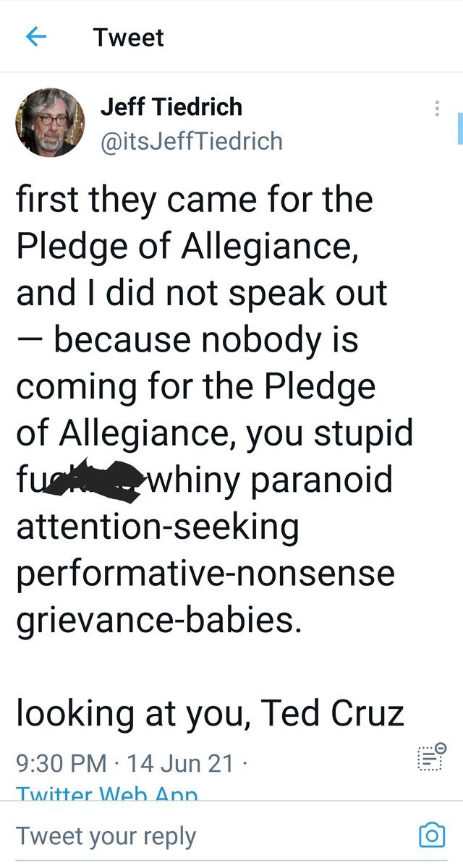Click the word grievance-babies
This screenshot has height=868, width=463.
(158, 621)
